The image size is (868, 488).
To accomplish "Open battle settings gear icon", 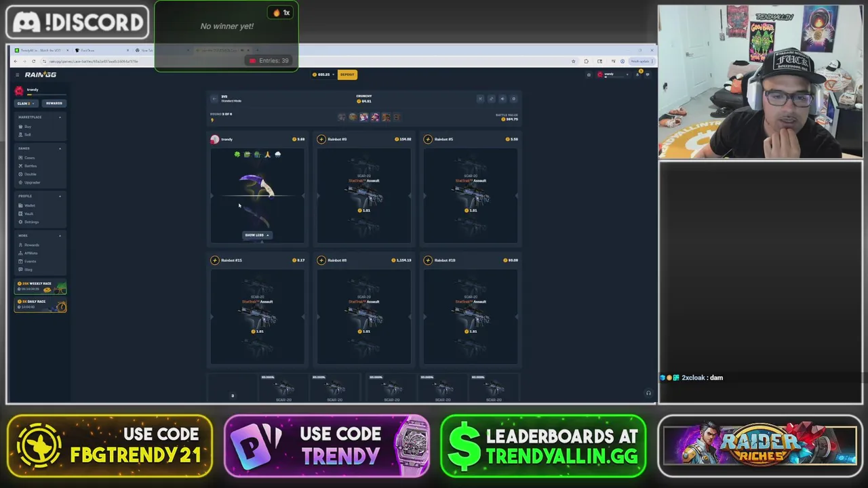I will 513,99.
